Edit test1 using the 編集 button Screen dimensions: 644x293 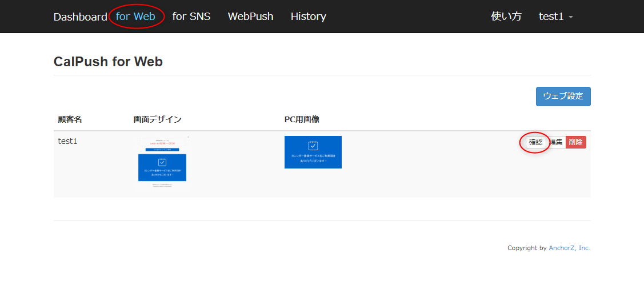(556, 142)
